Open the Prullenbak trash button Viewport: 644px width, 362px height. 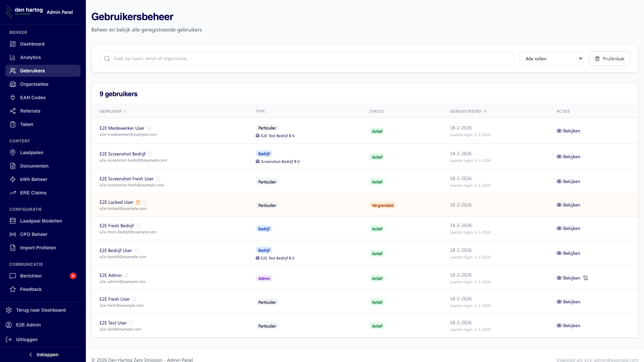[x=609, y=59]
